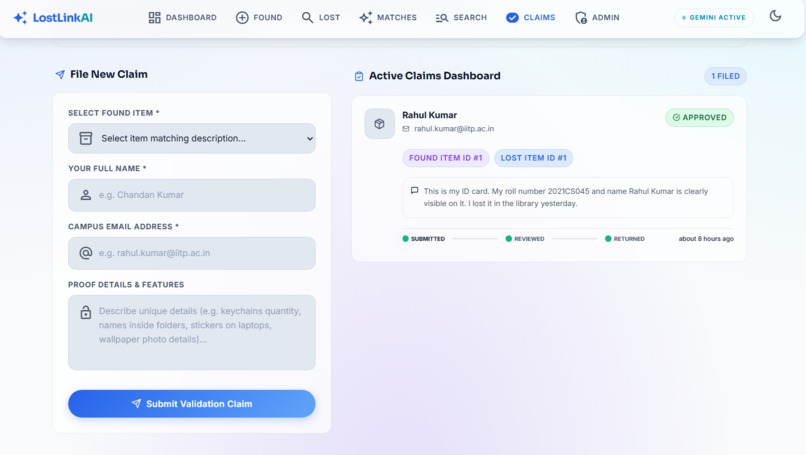Click the speech bubble icon in claim message
Screen dimensions: 806x455
pos(414,191)
